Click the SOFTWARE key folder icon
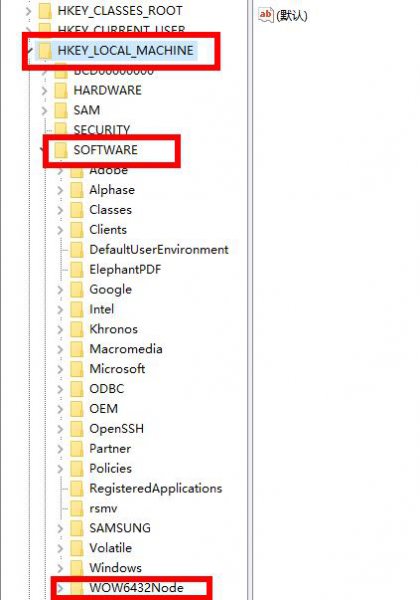 pyautogui.click(x=61, y=150)
